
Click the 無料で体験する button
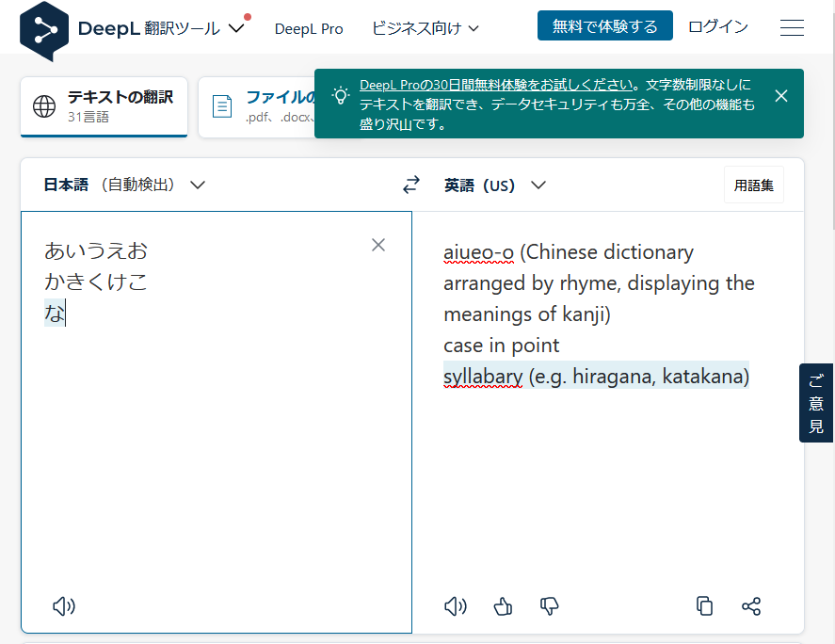coord(604,25)
